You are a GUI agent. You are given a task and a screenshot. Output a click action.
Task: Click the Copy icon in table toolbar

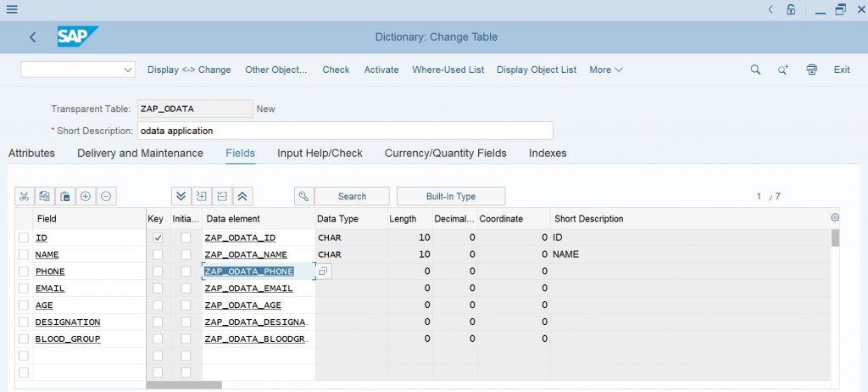tap(44, 196)
